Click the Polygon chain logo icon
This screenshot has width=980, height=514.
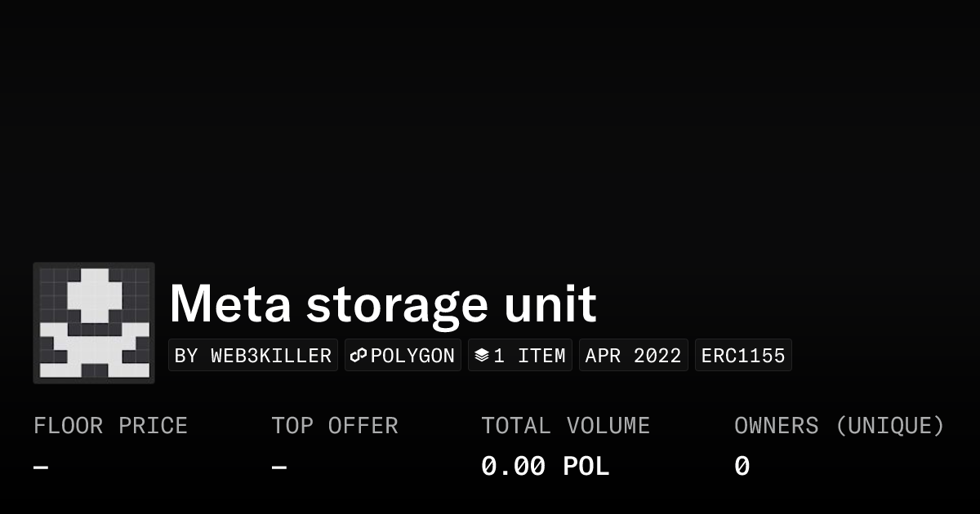tap(359, 356)
